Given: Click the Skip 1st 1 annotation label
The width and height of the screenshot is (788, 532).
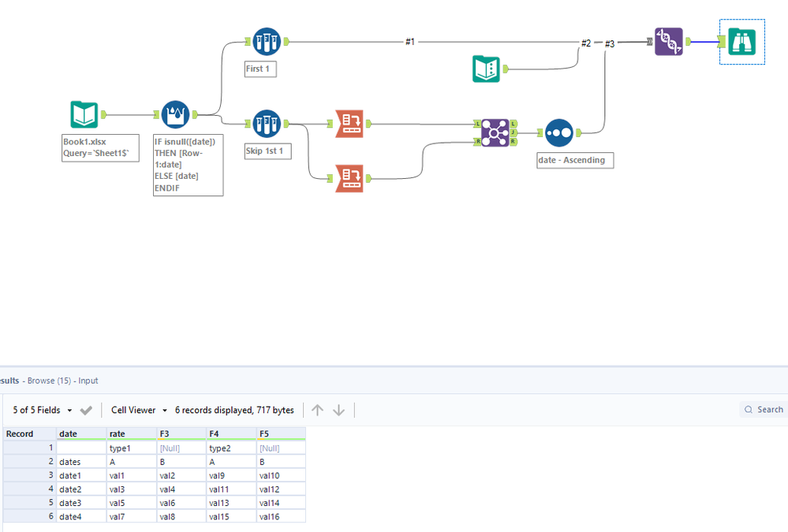Looking at the screenshot, I should 268,151.
